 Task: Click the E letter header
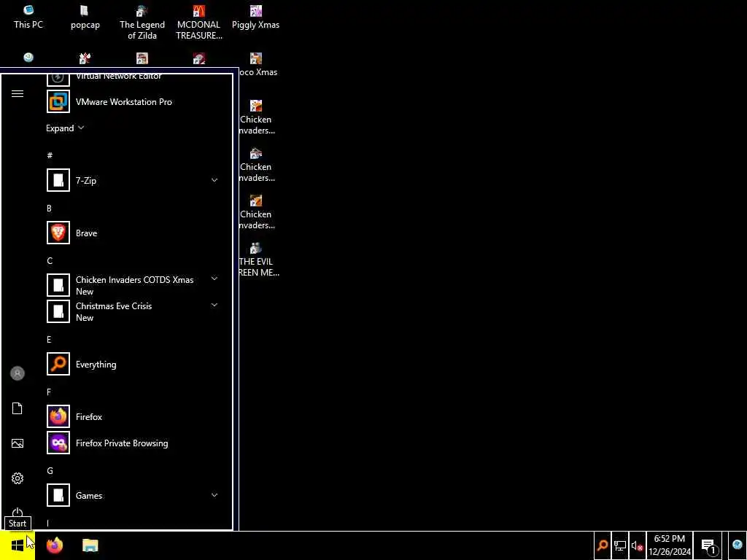click(49, 340)
